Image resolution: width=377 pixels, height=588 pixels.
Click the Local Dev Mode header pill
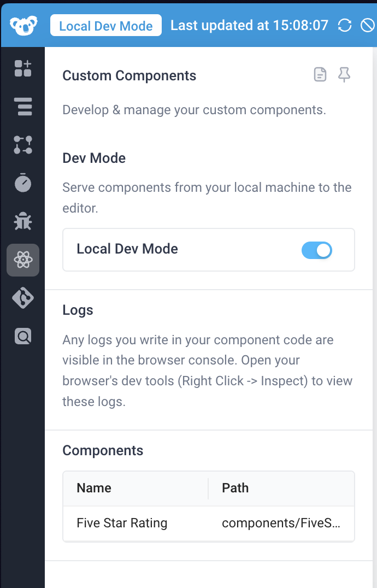[x=105, y=25]
